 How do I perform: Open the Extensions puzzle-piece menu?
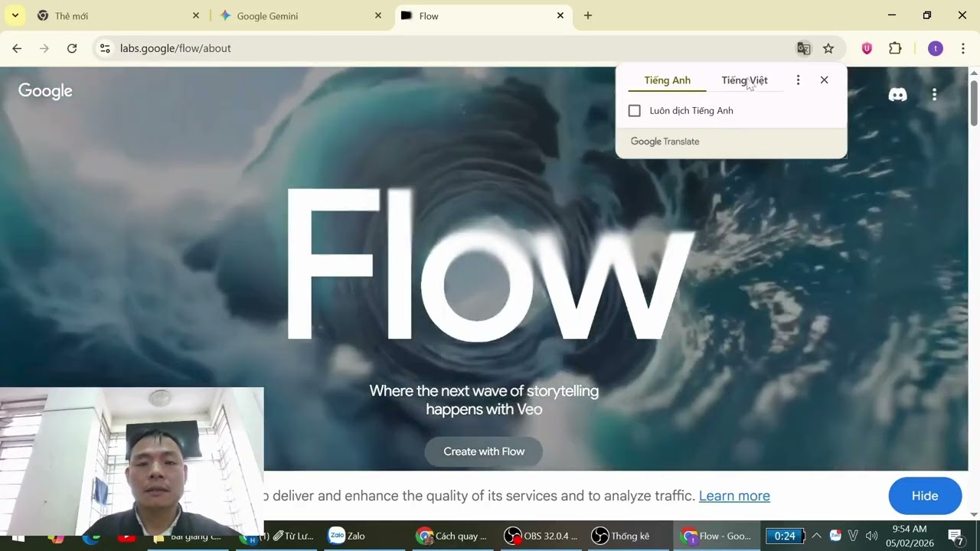pyautogui.click(x=895, y=48)
